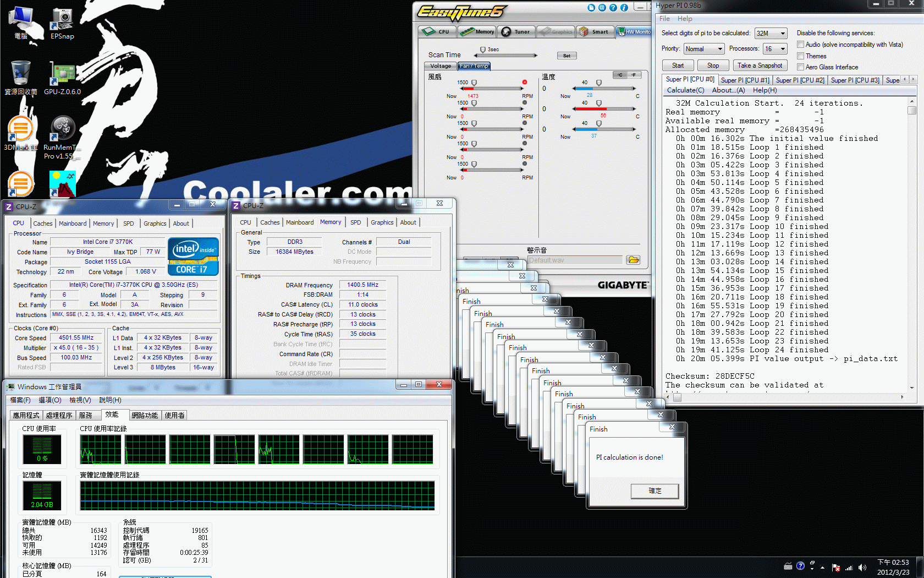Browse for warning sound file folder icon

[633, 260]
